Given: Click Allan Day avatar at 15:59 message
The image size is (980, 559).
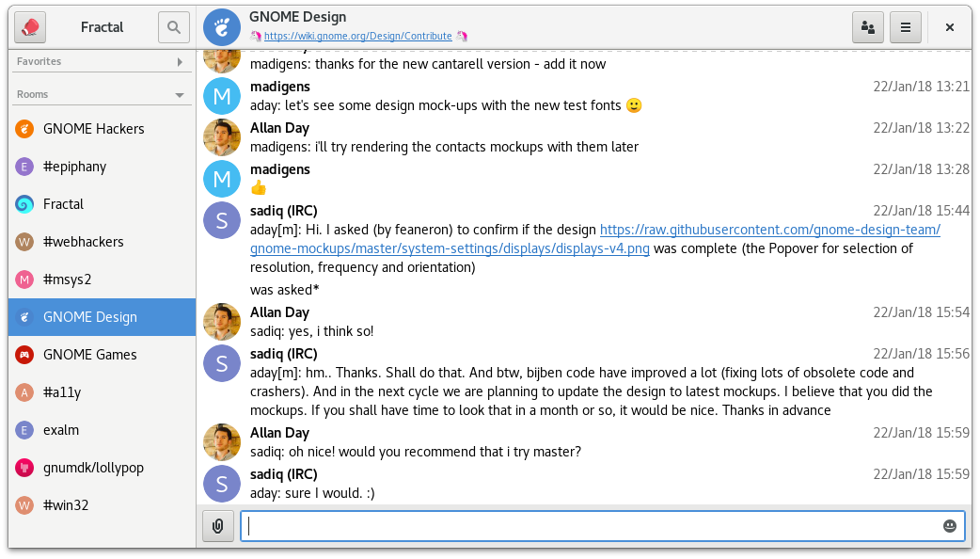Looking at the screenshot, I should point(222,442).
